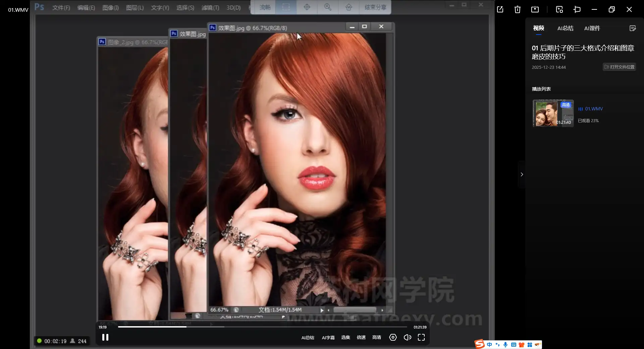Click the crosshair icon in share toolbar
The image size is (644, 349).
(x=307, y=7)
